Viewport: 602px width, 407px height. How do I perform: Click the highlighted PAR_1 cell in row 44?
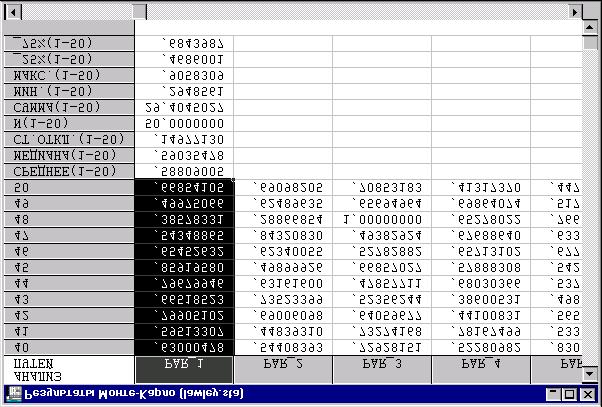[184, 283]
